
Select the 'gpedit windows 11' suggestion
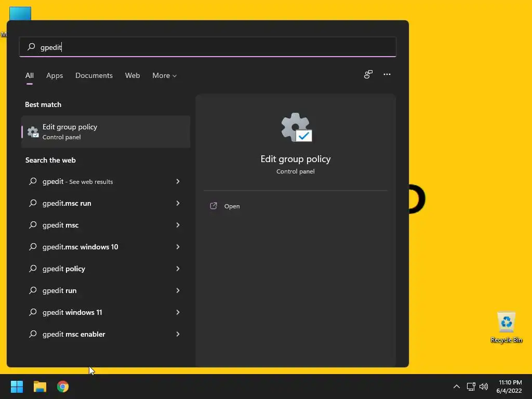pos(106,312)
